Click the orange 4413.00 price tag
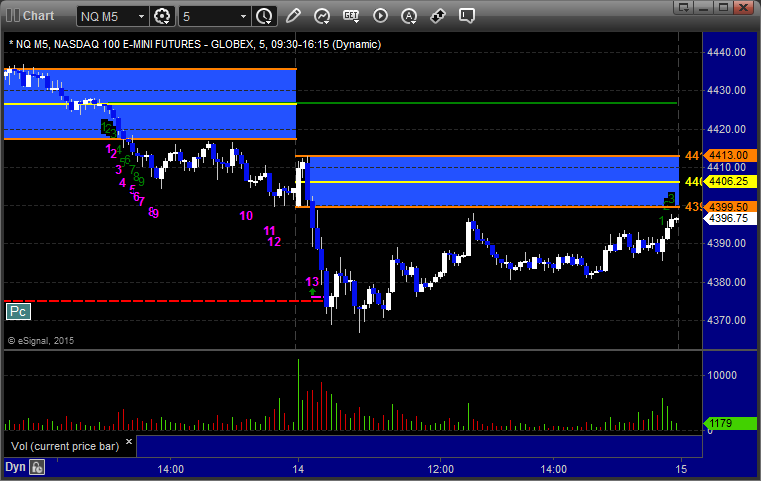 click(729, 155)
